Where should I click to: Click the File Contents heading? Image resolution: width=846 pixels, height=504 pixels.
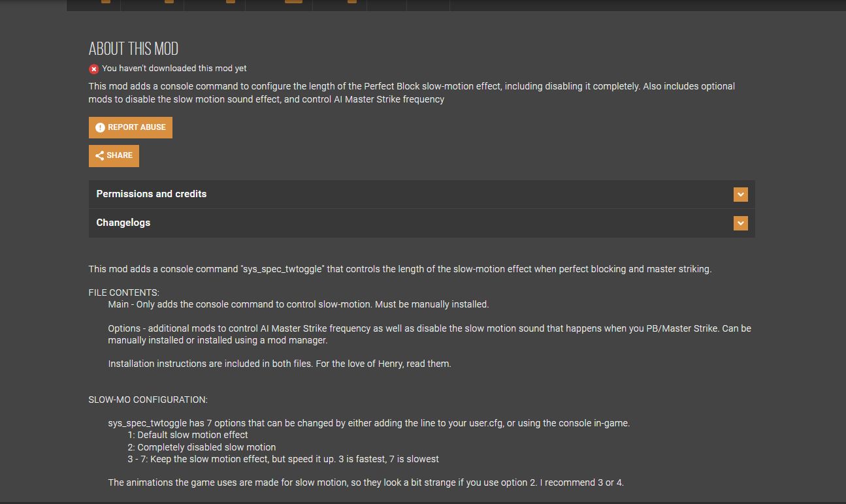tap(124, 292)
